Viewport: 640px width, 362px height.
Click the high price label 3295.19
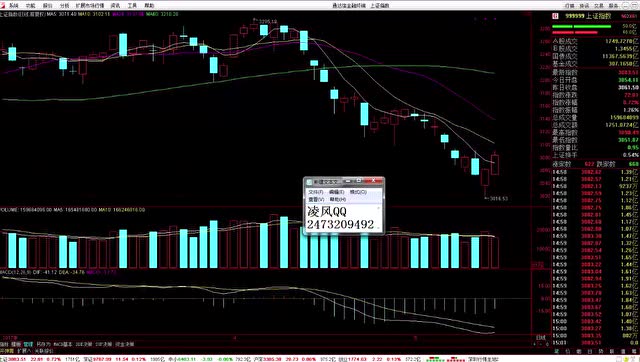(x=268, y=21)
